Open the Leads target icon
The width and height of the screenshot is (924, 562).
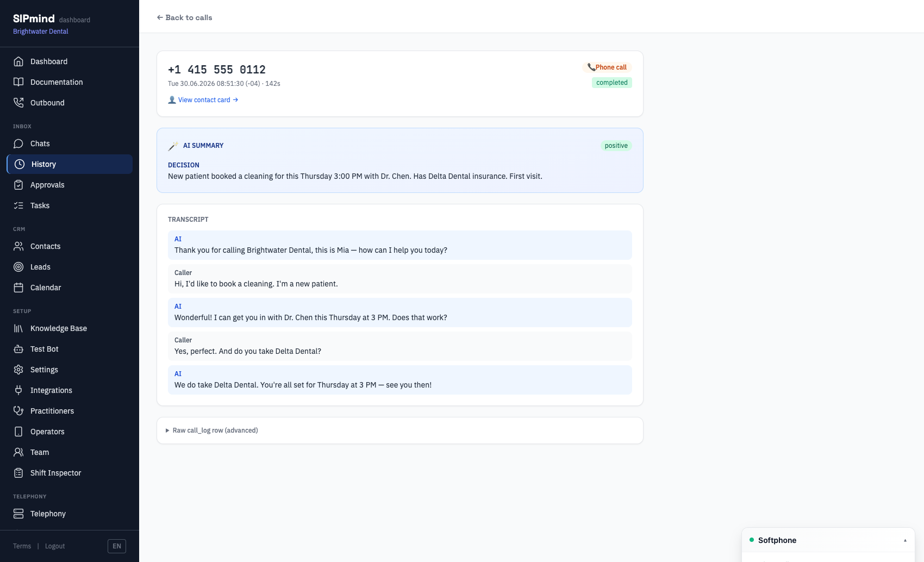click(18, 267)
